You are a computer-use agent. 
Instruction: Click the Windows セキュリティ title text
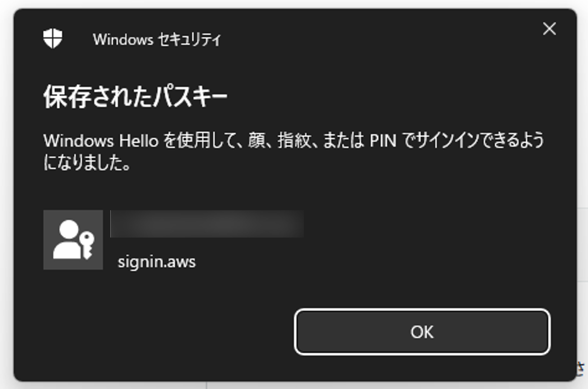tap(157, 39)
